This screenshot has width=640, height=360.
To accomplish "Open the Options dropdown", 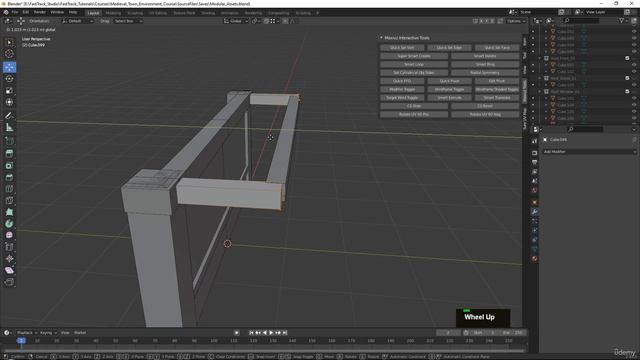I will click(x=516, y=21).
